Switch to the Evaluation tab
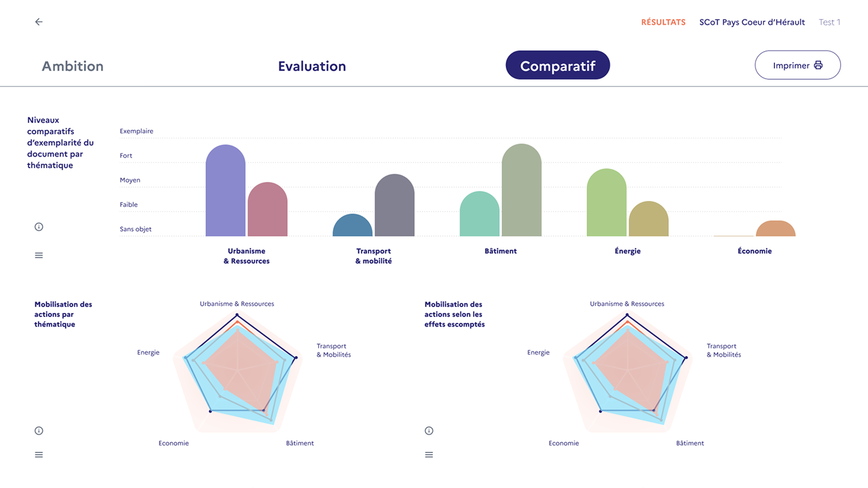Image resolution: width=868 pixels, height=488 pixels. (312, 66)
